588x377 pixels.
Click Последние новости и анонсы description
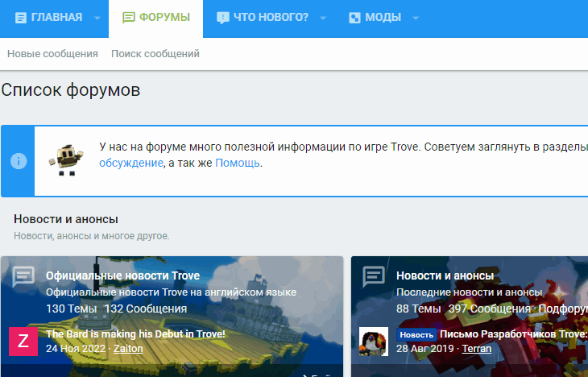tap(469, 292)
